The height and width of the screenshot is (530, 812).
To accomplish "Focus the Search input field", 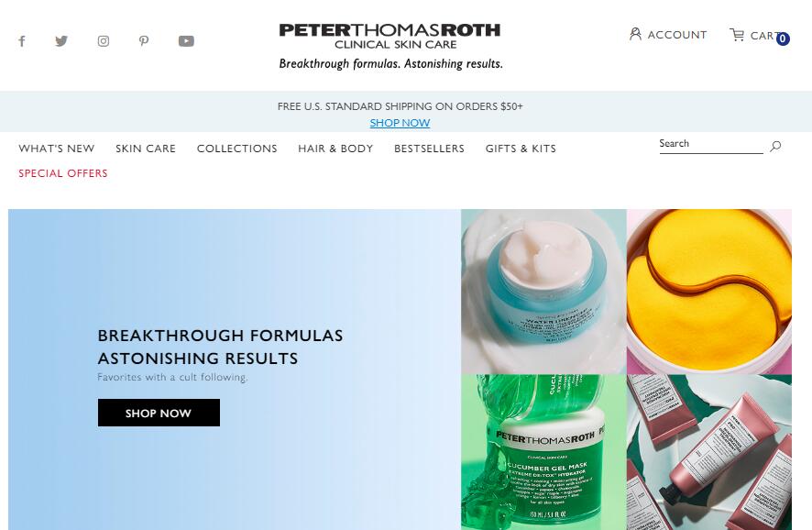I will point(711,144).
